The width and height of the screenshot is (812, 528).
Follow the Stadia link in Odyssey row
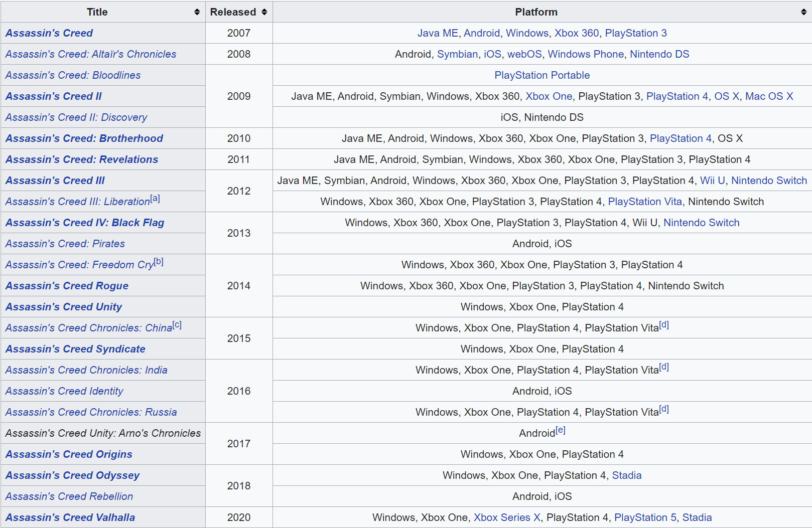coord(627,475)
